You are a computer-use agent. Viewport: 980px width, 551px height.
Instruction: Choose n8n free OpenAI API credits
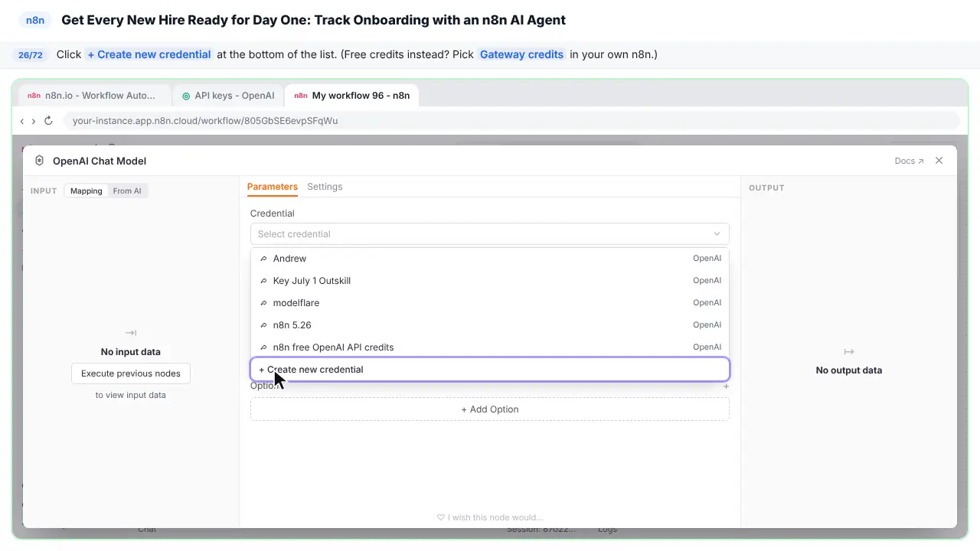pos(489,347)
